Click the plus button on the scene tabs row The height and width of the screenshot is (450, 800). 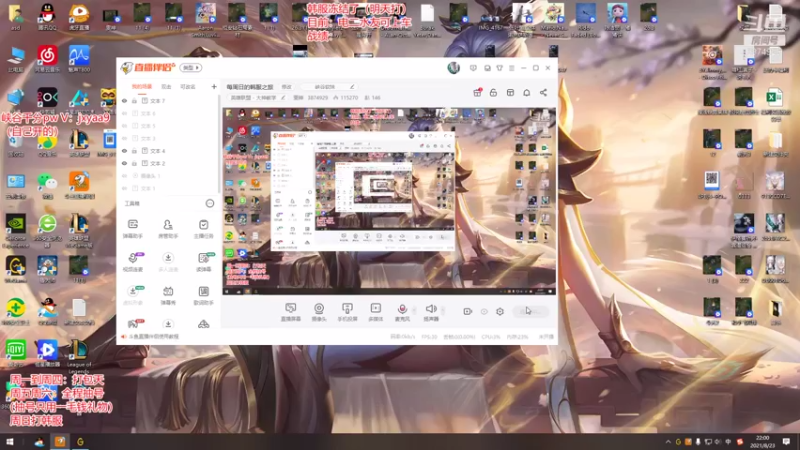[214, 87]
